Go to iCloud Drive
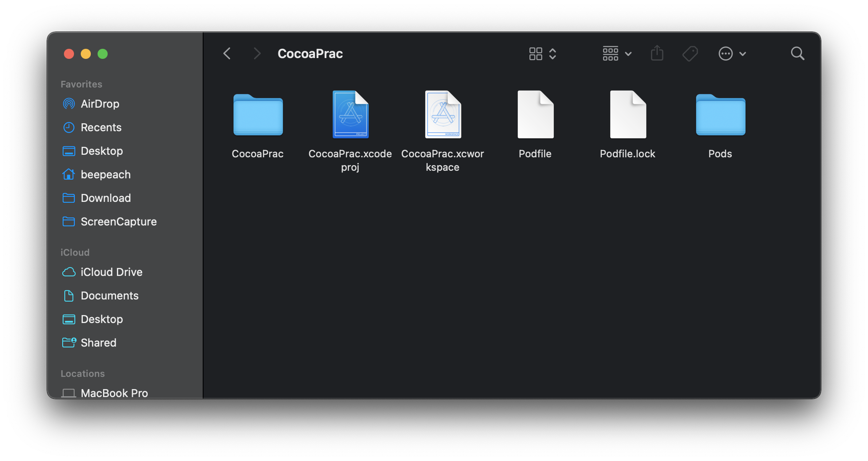The image size is (868, 461). [111, 272]
